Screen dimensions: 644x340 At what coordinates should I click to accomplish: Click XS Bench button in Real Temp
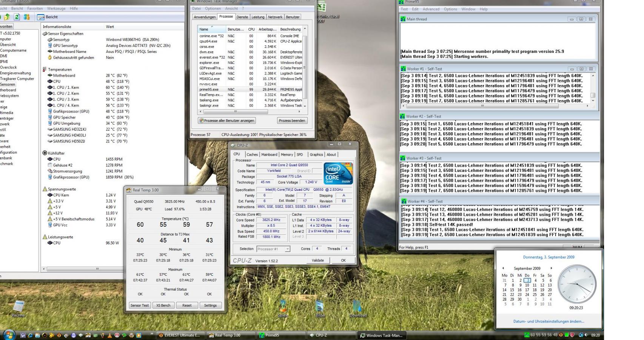tap(163, 305)
